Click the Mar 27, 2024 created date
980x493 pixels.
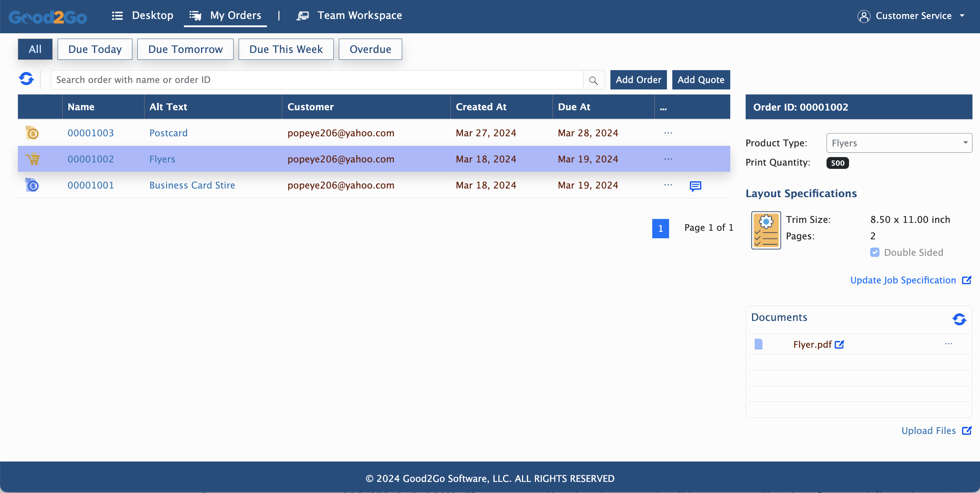coord(486,133)
